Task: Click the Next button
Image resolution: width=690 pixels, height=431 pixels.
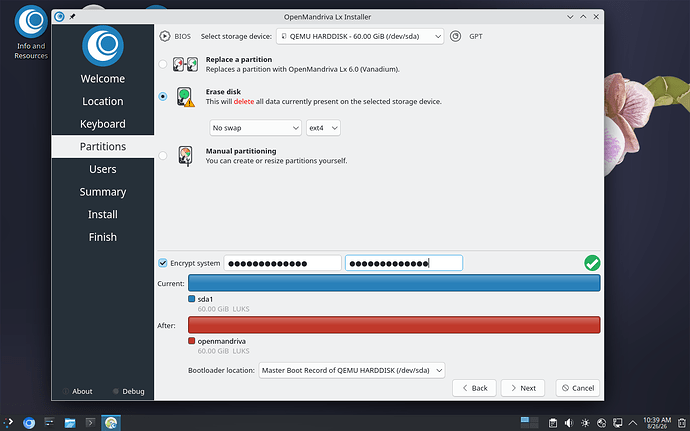Action: [523, 388]
